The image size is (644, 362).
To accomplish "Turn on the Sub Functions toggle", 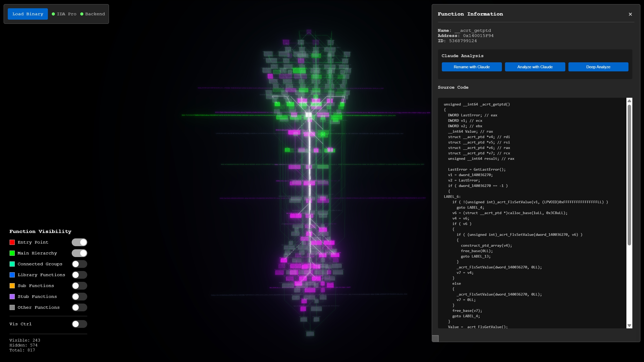I will coord(79,286).
